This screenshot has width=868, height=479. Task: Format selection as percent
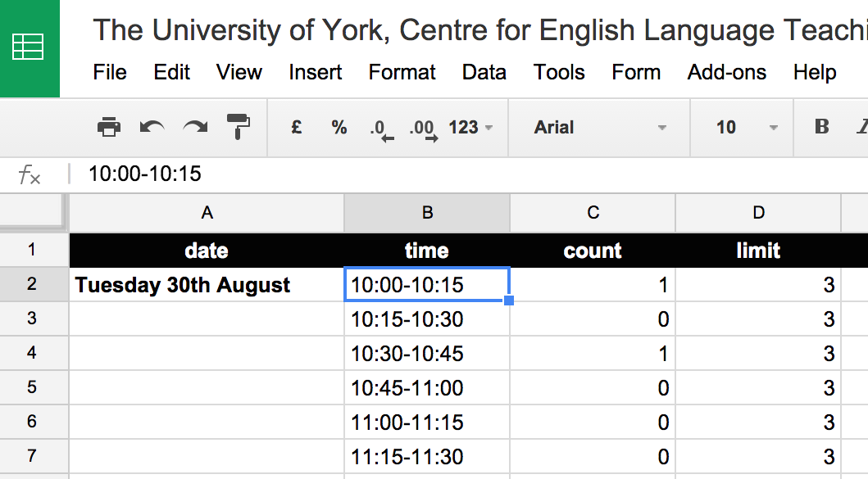tap(339, 127)
